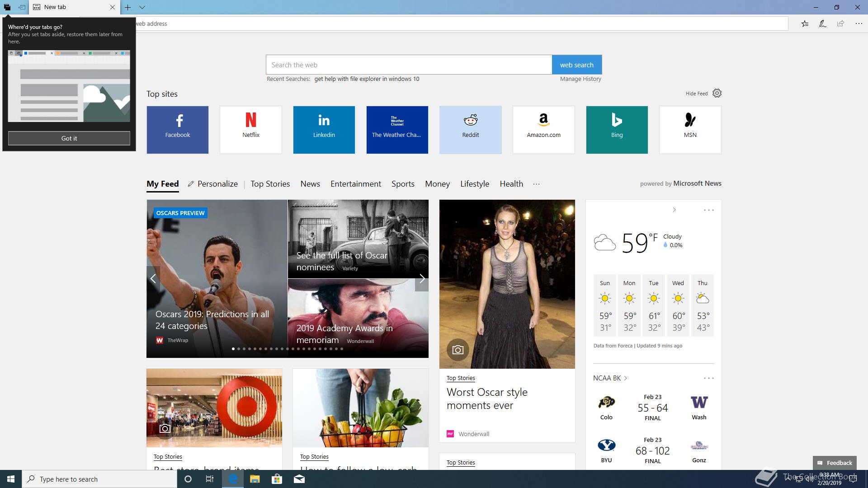Viewport: 868px width, 488px height.
Task: Expand NCAA BK scores link
Action: tap(610, 378)
